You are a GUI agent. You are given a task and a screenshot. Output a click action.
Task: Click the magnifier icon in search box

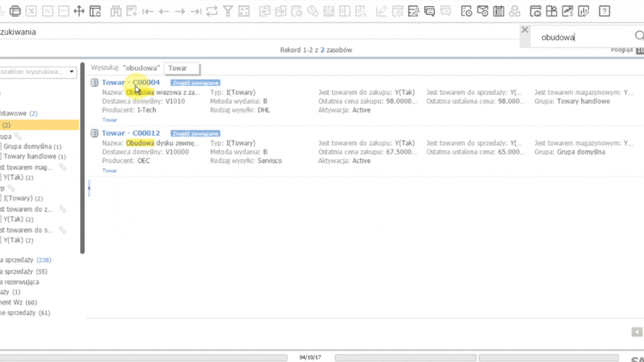click(639, 36)
